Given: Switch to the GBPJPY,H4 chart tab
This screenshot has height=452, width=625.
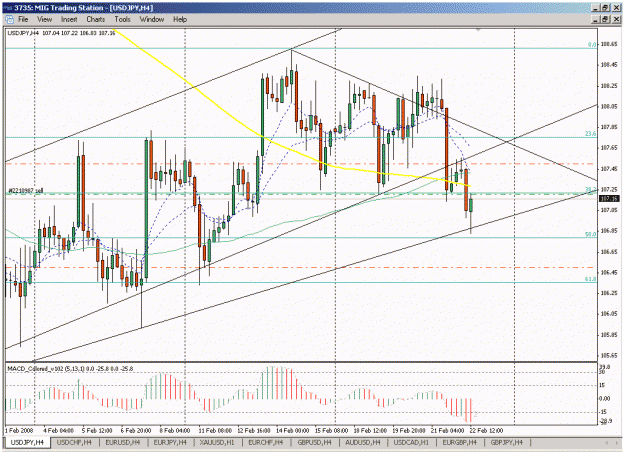Looking at the screenshot, I should (506, 442).
